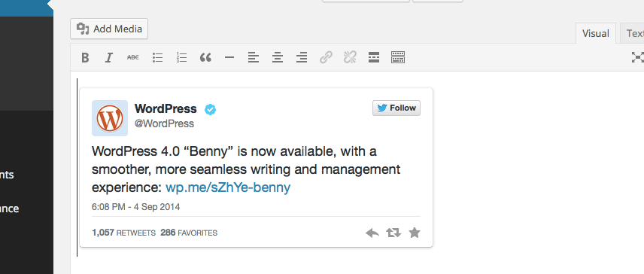This screenshot has height=274, width=644.
Task: Remove link with the unlink icon
Action: pyautogui.click(x=350, y=57)
